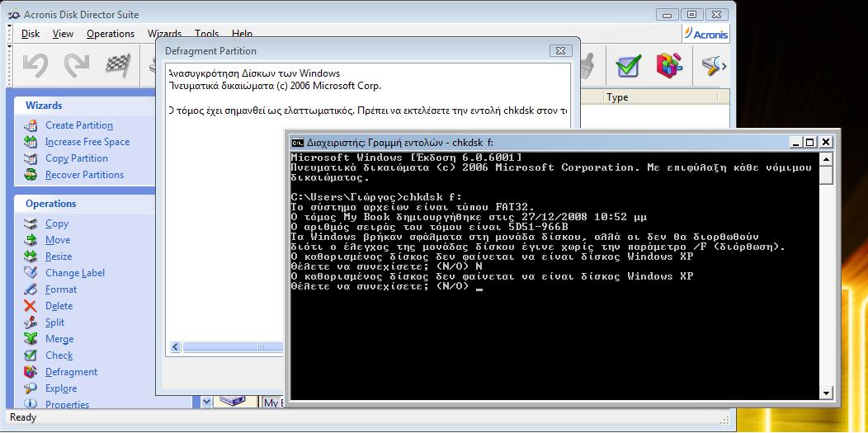Click the Defragment operation icon
Image resolution: width=868 pixels, height=433 pixels.
(x=31, y=372)
